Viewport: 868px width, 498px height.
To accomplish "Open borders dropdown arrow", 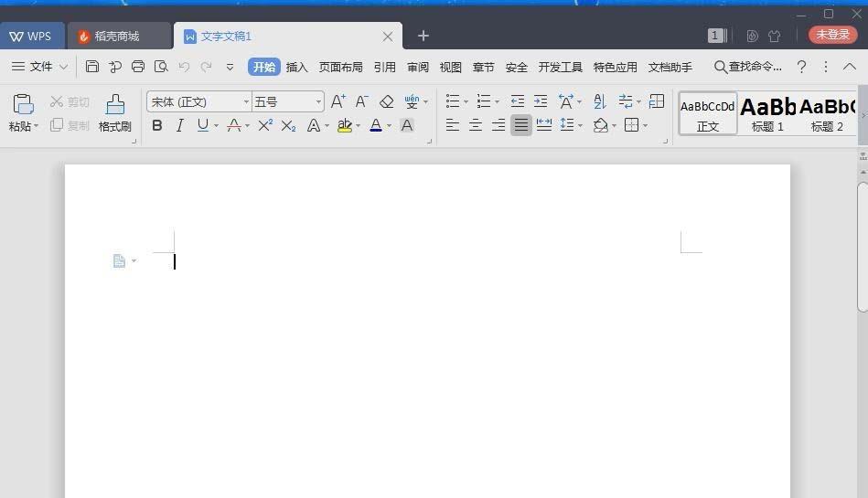I will 646,125.
